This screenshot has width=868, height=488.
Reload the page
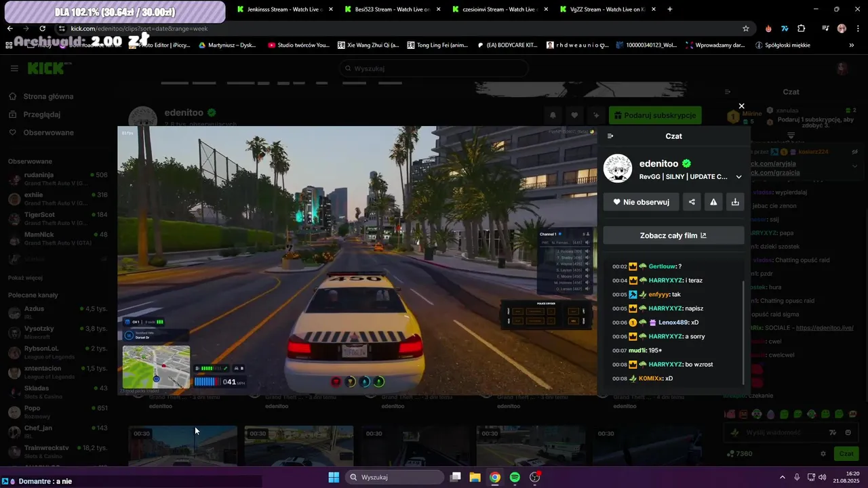(43, 28)
